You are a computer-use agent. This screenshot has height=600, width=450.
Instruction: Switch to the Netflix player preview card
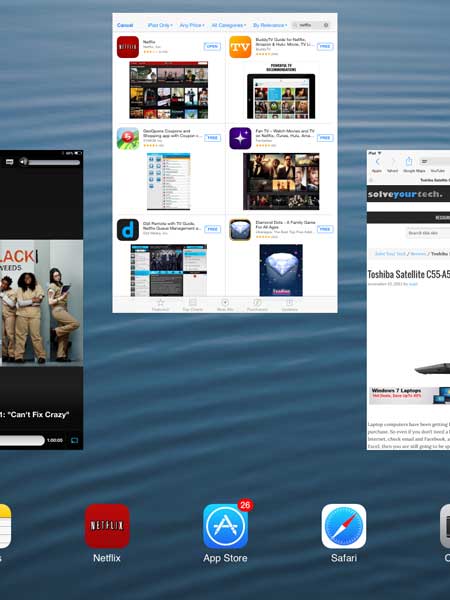point(41,300)
